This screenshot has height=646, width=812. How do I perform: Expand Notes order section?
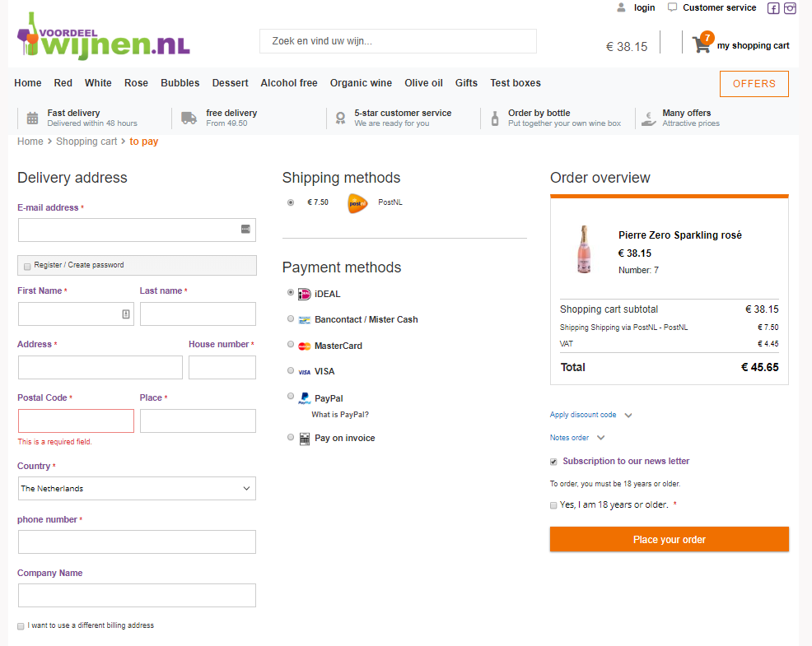coord(577,438)
